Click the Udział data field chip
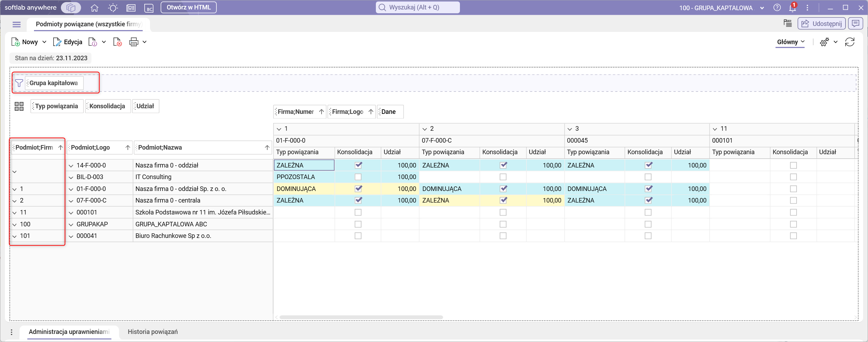 click(146, 106)
